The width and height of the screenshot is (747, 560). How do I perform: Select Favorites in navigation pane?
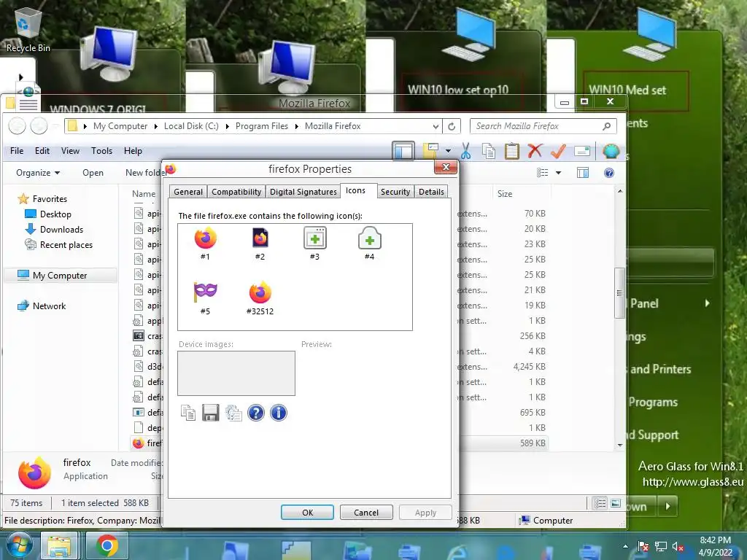(50, 199)
